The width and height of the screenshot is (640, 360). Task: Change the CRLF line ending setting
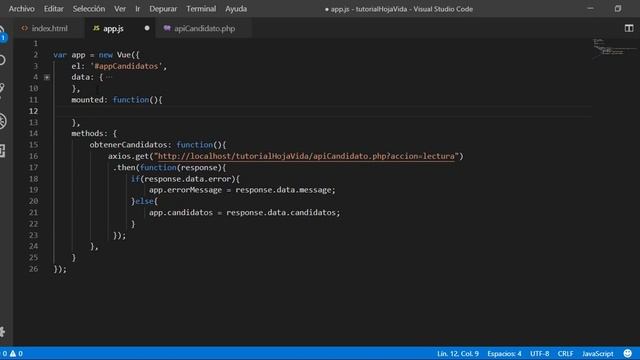click(x=565, y=354)
